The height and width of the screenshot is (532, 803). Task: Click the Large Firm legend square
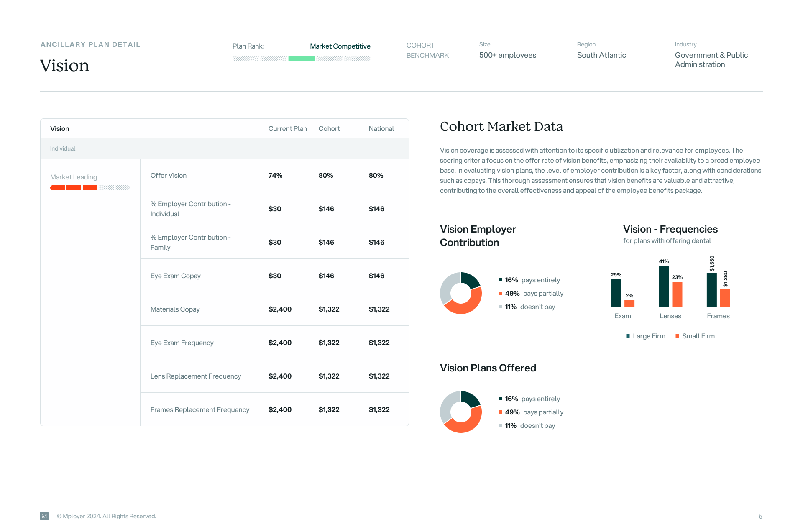(x=628, y=336)
